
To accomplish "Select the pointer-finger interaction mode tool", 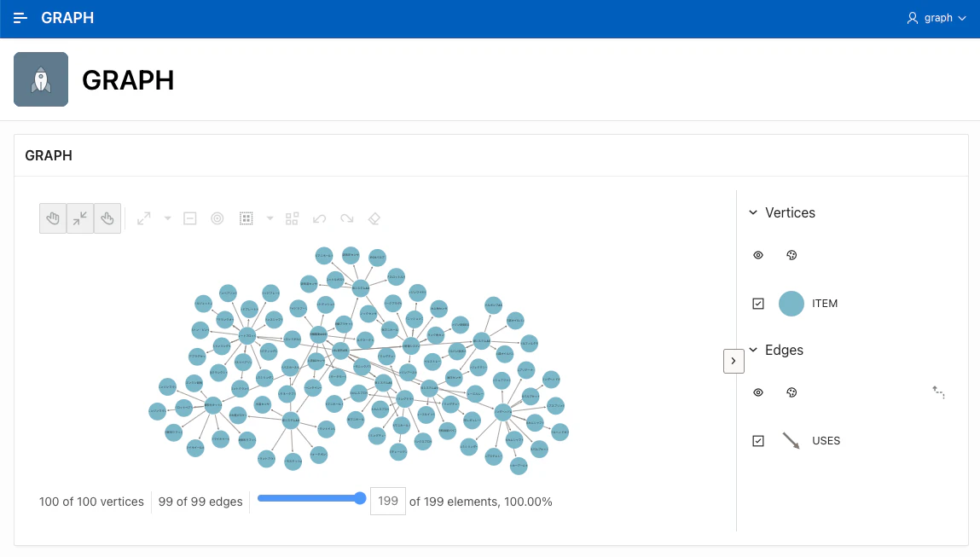I will tap(107, 218).
